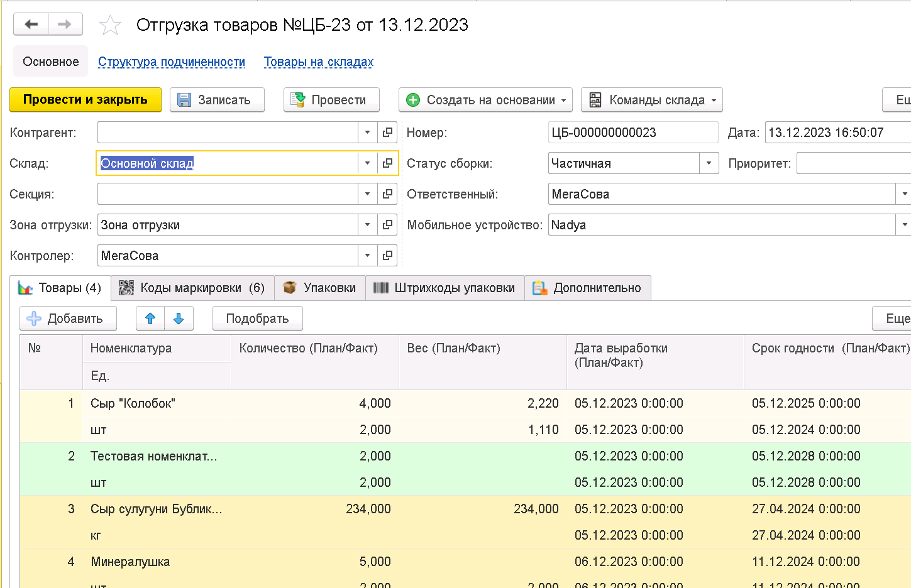Open the table's Еще menu
The width and height of the screenshot is (911, 588).
(893, 318)
